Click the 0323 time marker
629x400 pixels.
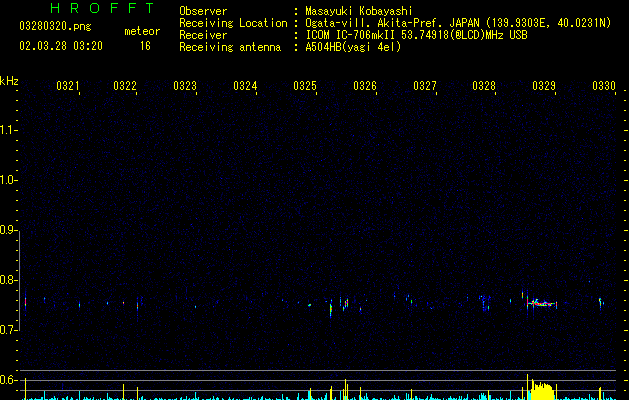click(x=185, y=86)
